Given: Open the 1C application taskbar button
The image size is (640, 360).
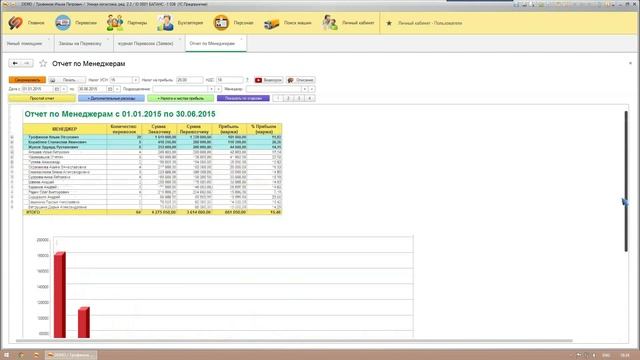Looking at the screenshot, I should (x=71, y=355).
